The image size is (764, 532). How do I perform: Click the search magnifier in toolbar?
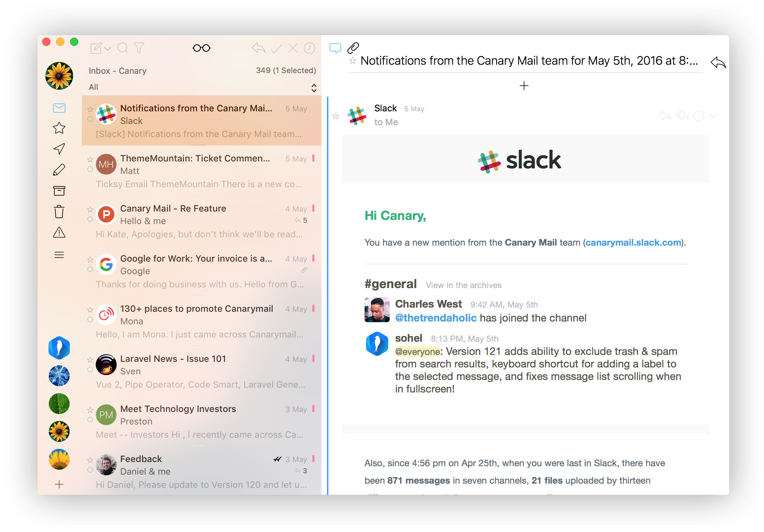click(123, 48)
